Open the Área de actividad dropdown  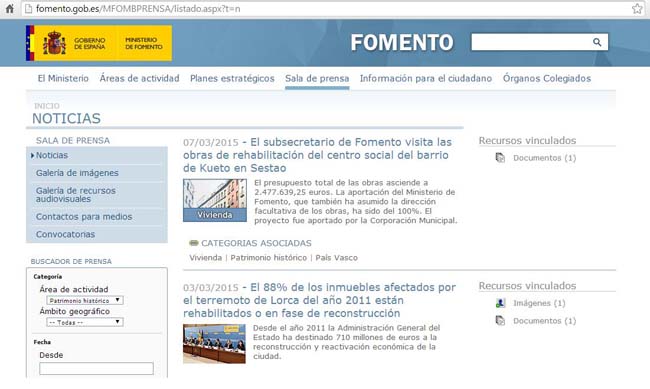pos(85,300)
